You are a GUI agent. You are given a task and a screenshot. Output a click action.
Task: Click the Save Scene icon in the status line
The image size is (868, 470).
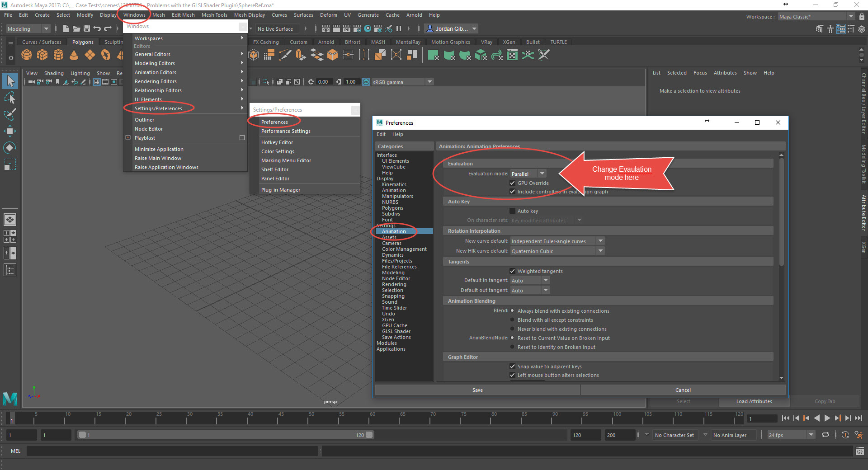click(x=87, y=28)
